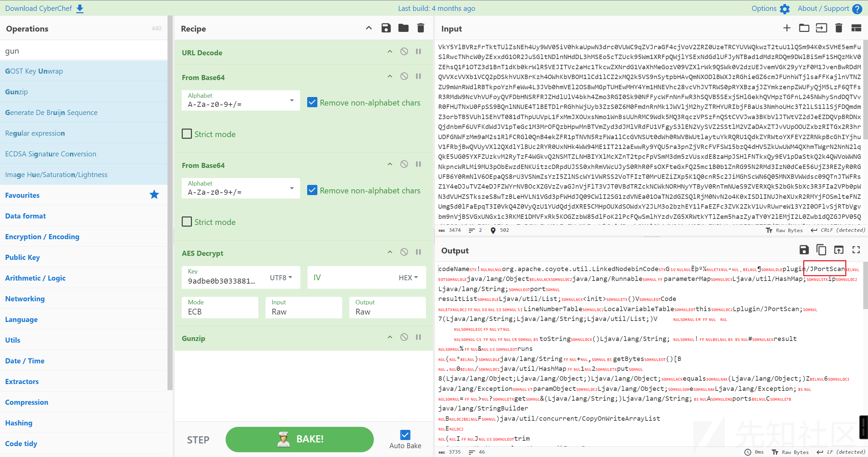Open file as input
This screenshot has width=868, height=457.
click(x=822, y=28)
